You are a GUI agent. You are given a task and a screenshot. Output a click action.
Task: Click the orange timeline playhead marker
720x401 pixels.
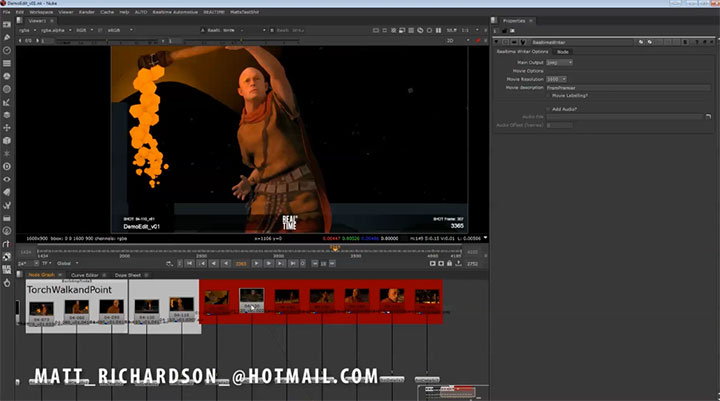tap(335, 249)
